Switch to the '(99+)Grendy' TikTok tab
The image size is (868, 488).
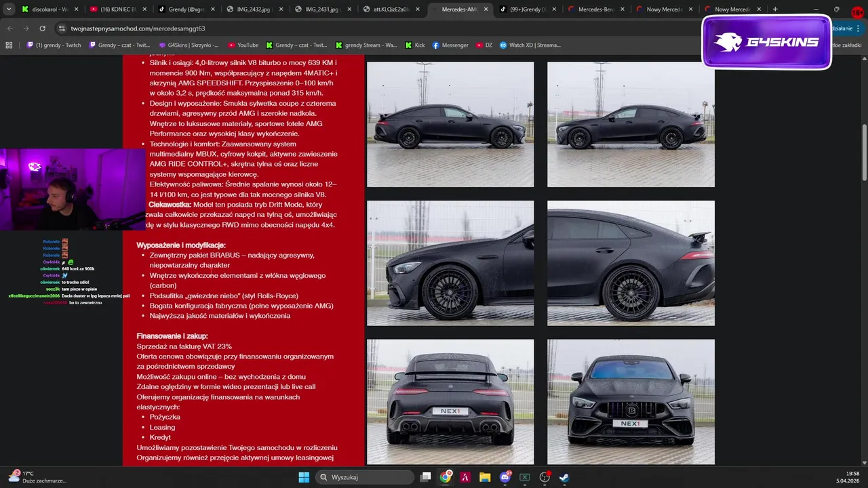528,9
